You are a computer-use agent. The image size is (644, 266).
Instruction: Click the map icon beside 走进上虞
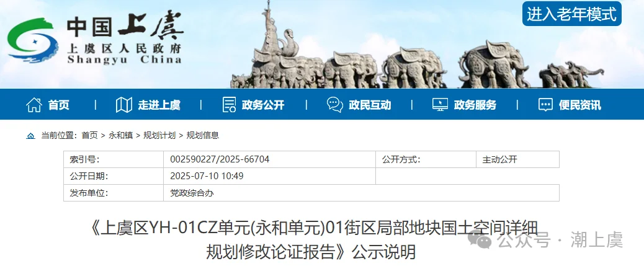coord(123,105)
